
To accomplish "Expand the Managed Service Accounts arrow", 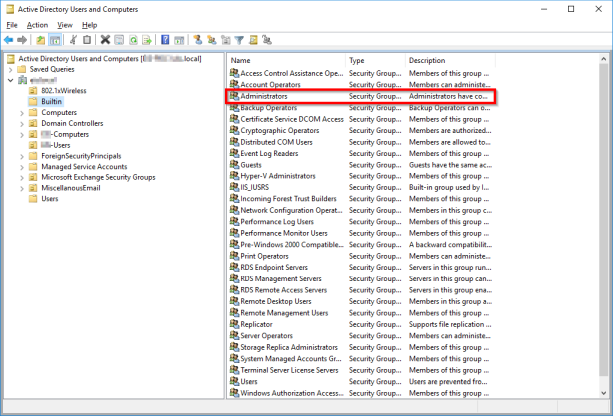I will tap(22, 167).
